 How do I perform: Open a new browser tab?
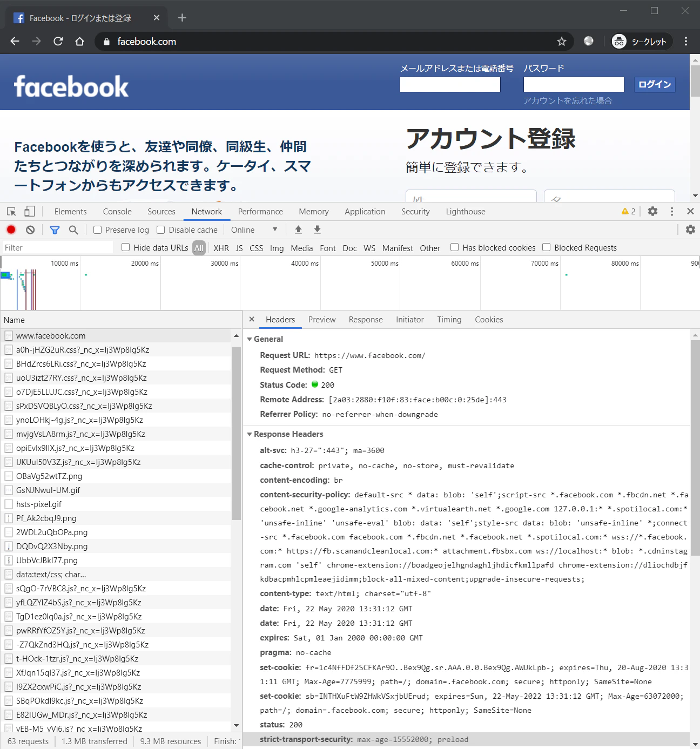[x=182, y=18]
